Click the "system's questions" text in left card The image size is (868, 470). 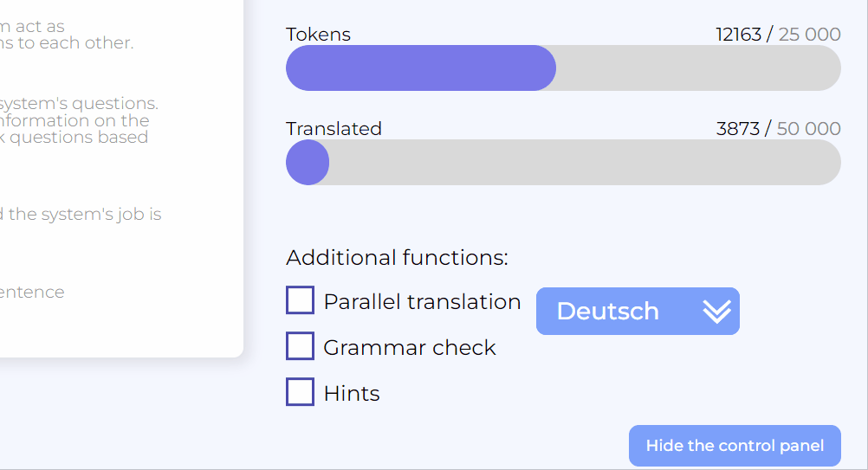[80, 104]
